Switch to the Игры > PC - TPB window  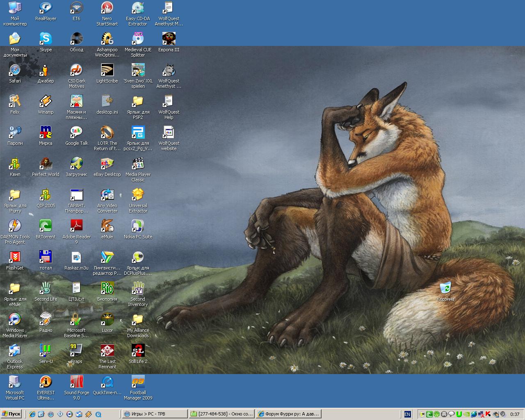(155, 414)
